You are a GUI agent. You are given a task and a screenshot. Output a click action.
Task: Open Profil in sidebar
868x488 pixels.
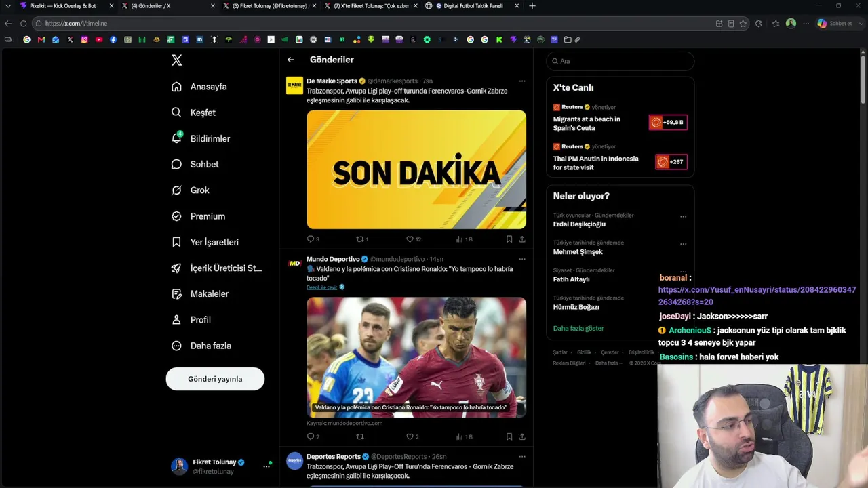click(192, 320)
